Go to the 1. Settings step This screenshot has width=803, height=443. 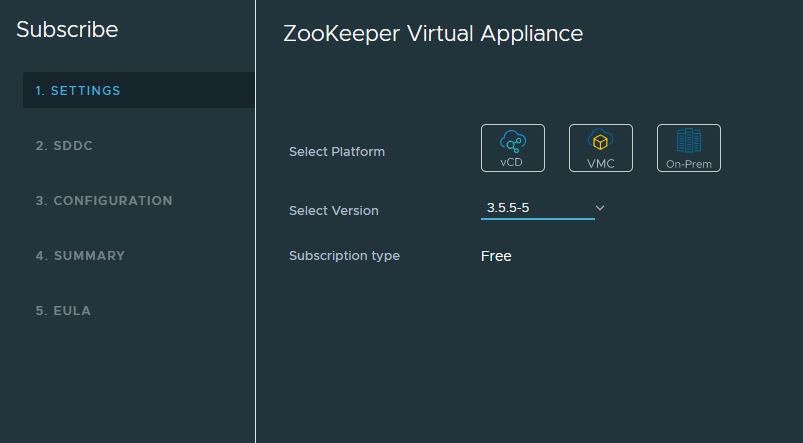(78, 90)
